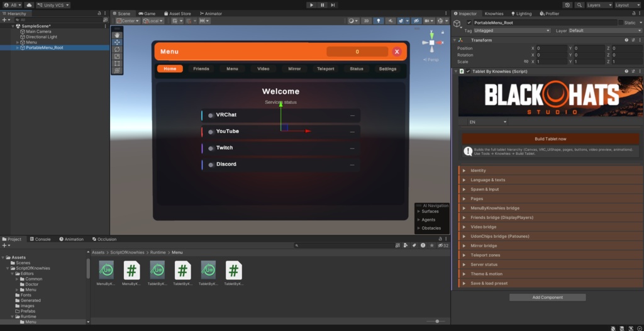Viewport: 644px width, 331px height.
Task: Switch to the Knowhies tab
Action: (494, 14)
